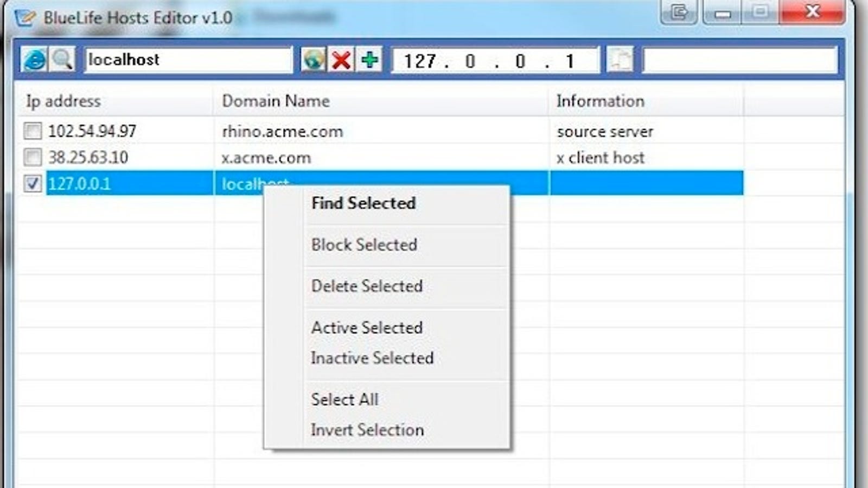This screenshot has width=868, height=488.
Task: Choose Invert Selection menu entry
Action: (387, 430)
